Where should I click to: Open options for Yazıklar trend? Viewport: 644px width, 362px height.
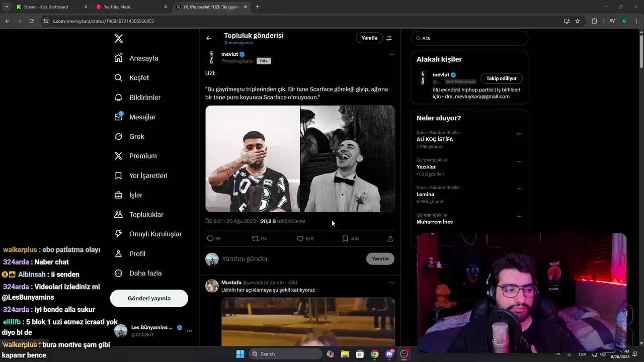(x=519, y=162)
